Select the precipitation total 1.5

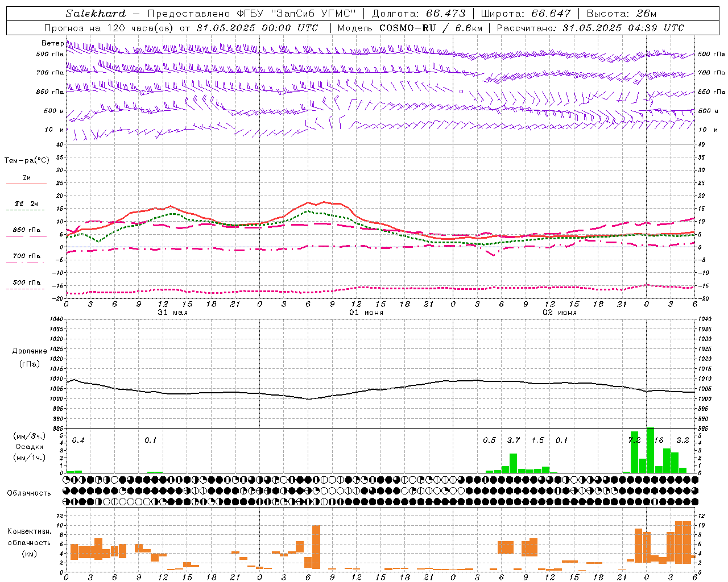tap(537, 440)
